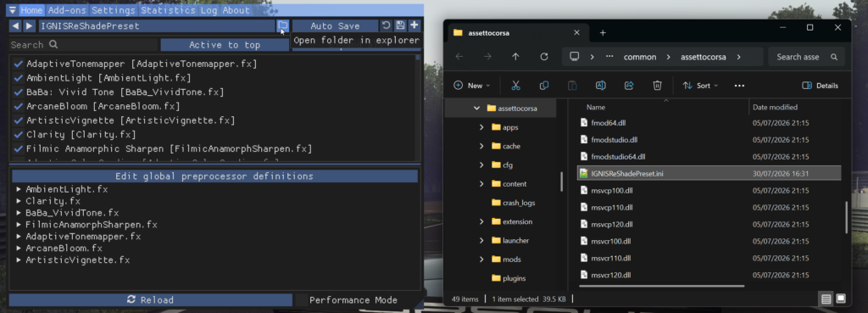The image size is (868, 313).
Task: Open the New item dropdown in Explorer
Action: pos(471,86)
